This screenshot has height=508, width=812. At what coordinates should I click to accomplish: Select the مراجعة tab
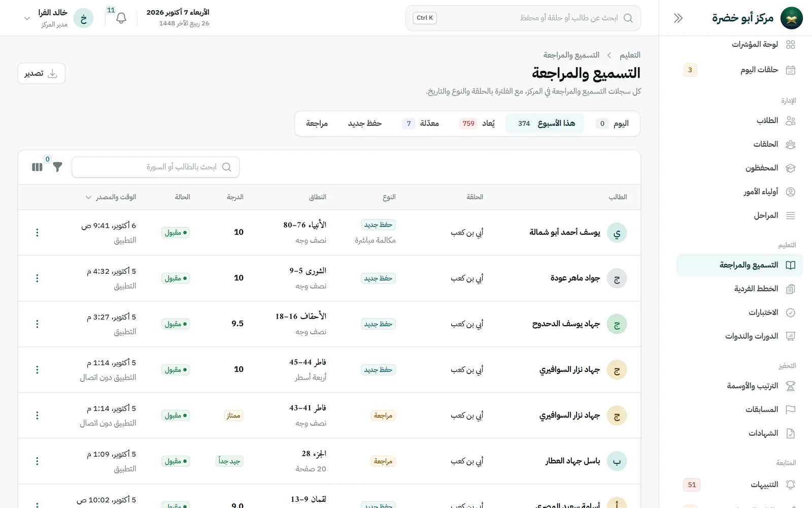317,123
